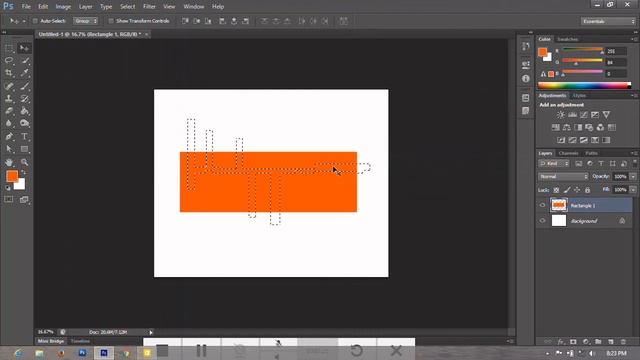Viewport: 640px width, 360px height.
Task: Select the Path Selection tool
Action: point(9,149)
